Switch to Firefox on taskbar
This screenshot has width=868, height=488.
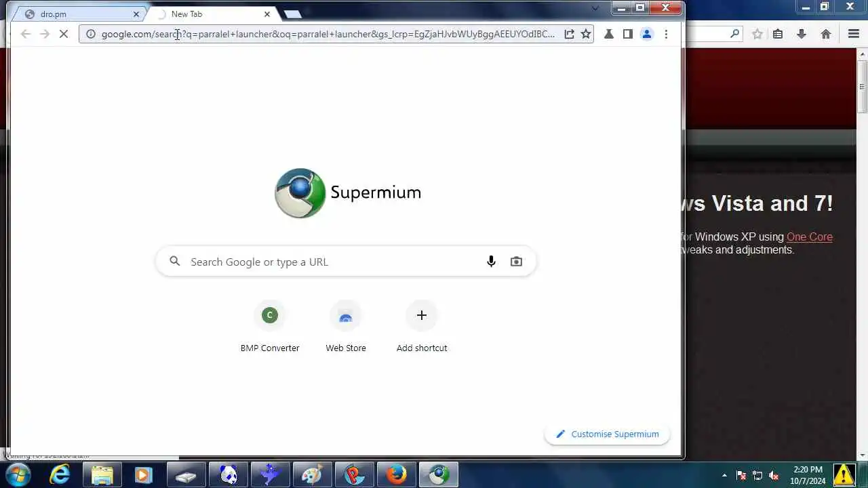coord(396,475)
